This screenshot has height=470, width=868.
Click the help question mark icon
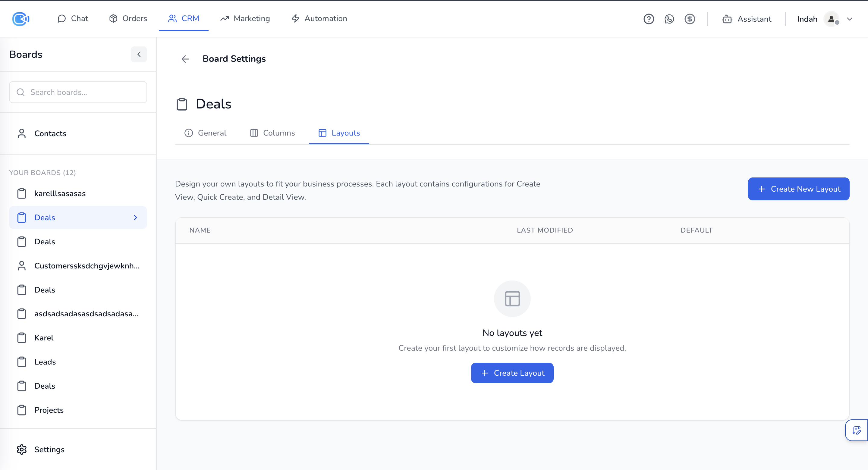(x=648, y=19)
